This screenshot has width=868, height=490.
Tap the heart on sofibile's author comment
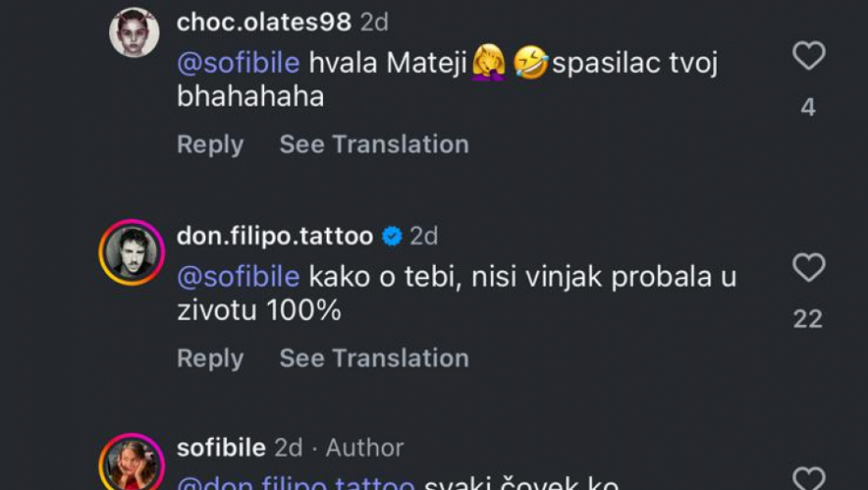(808, 479)
